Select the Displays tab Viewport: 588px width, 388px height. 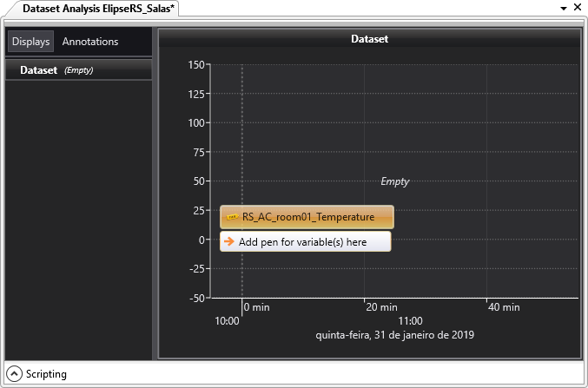tap(31, 42)
